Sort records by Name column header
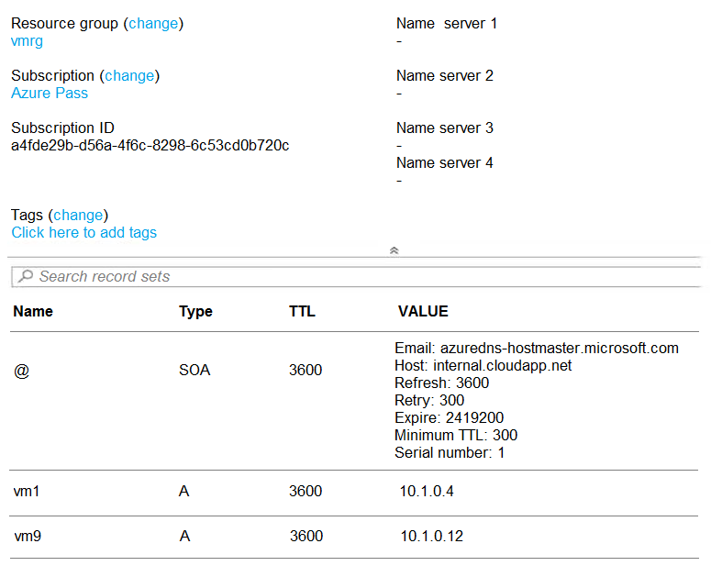Screen dimensions: 711x588 [33, 312]
